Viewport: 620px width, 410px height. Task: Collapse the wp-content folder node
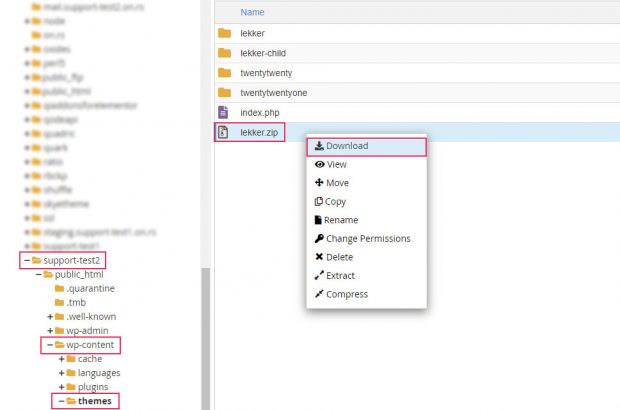click(x=50, y=345)
